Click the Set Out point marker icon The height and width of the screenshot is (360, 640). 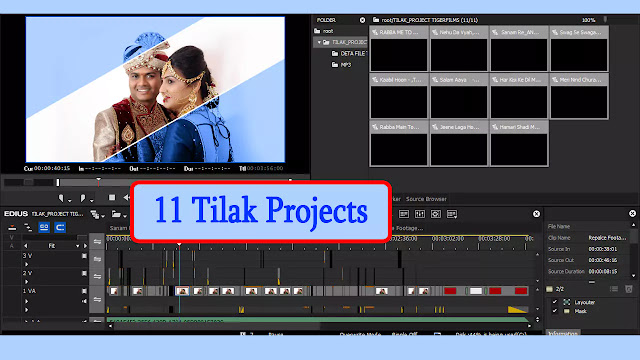coord(83,198)
